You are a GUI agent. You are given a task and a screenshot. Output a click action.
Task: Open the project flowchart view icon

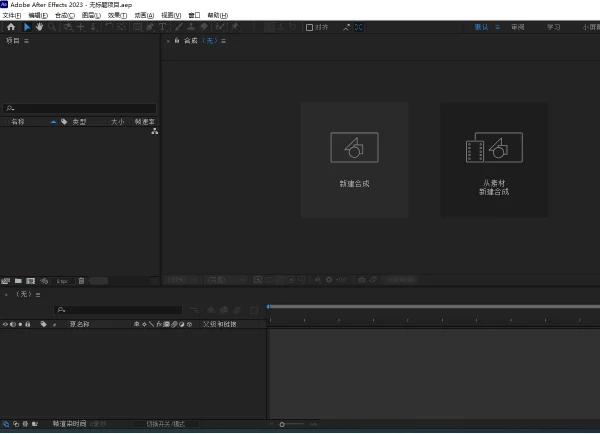tap(154, 131)
